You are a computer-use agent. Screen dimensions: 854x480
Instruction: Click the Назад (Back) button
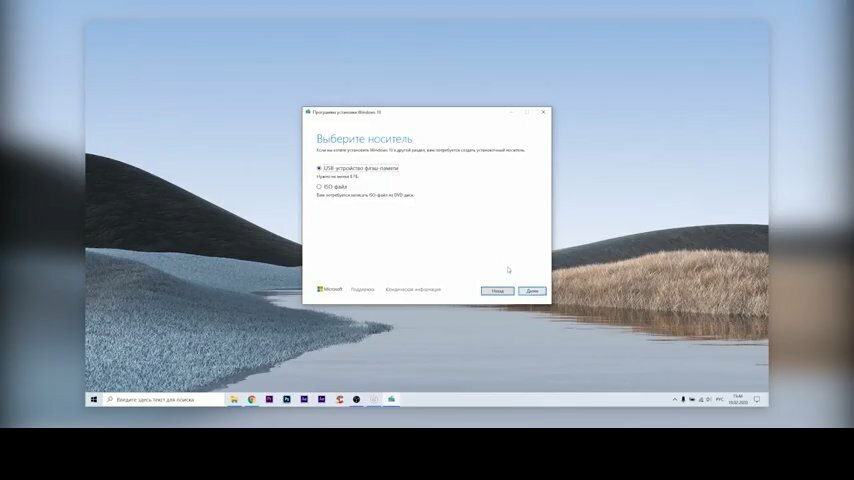(x=497, y=291)
